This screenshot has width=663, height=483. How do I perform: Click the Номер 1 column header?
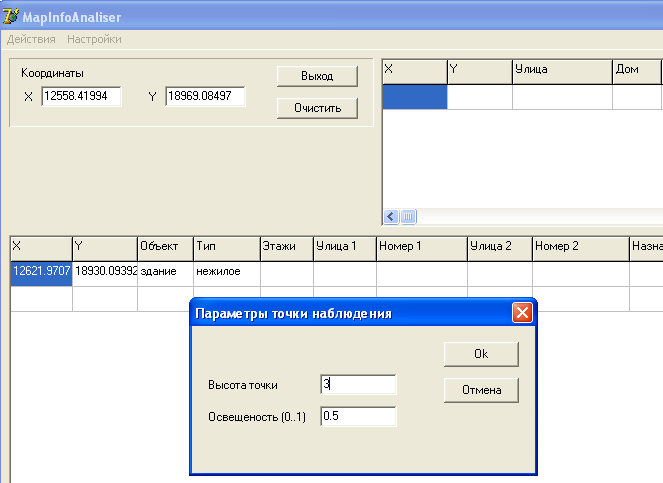coord(422,249)
